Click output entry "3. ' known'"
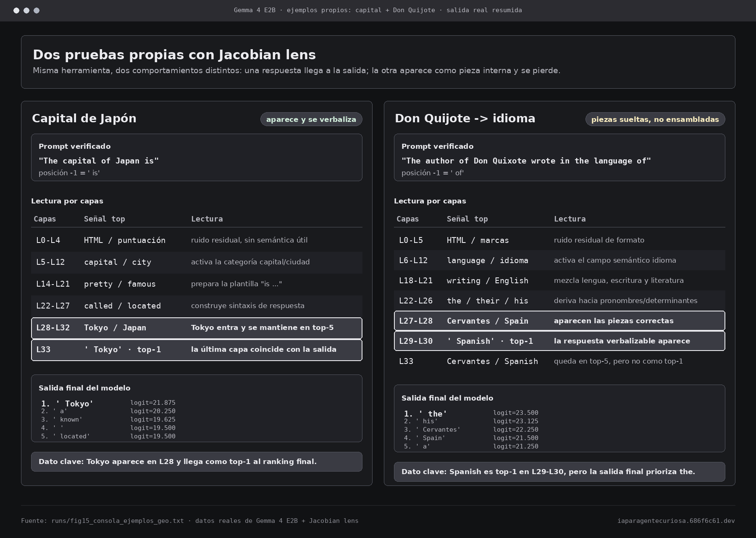756x538 pixels. 62,419
